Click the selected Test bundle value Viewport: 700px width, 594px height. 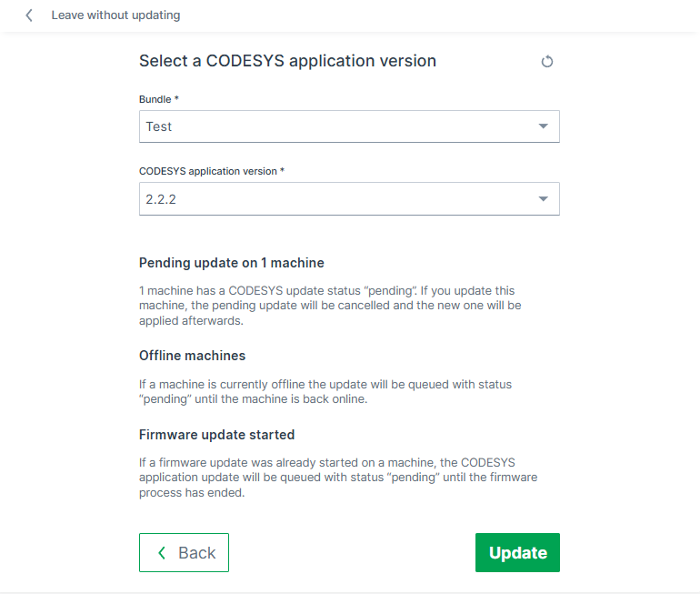[158, 126]
